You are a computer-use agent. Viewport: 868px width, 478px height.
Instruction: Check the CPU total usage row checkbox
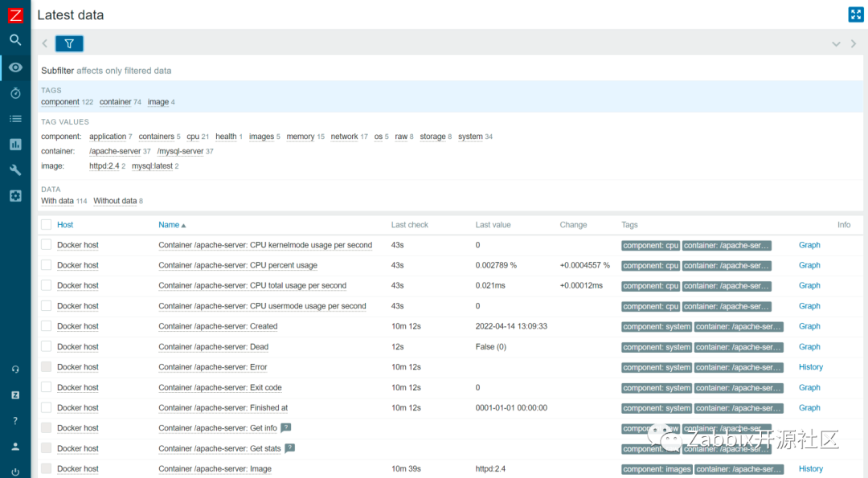(47, 285)
